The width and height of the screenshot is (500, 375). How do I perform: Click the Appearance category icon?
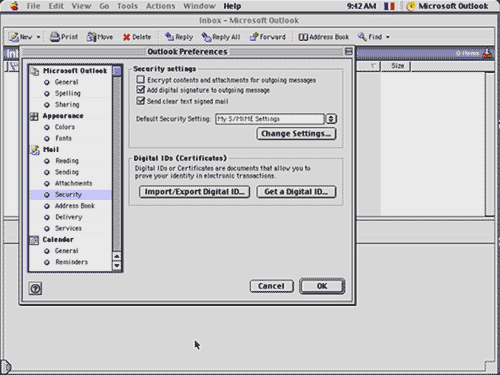point(34,116)
